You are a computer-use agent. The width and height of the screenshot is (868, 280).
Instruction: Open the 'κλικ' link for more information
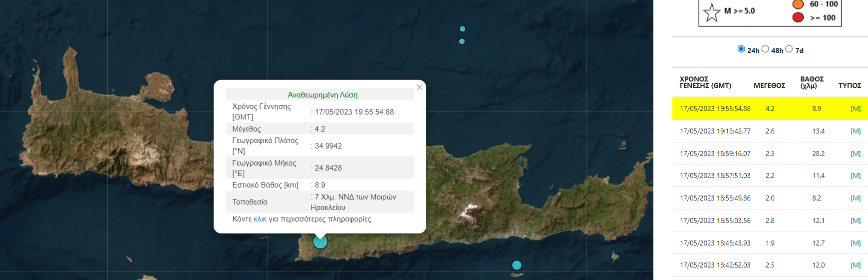click(260, 219)
